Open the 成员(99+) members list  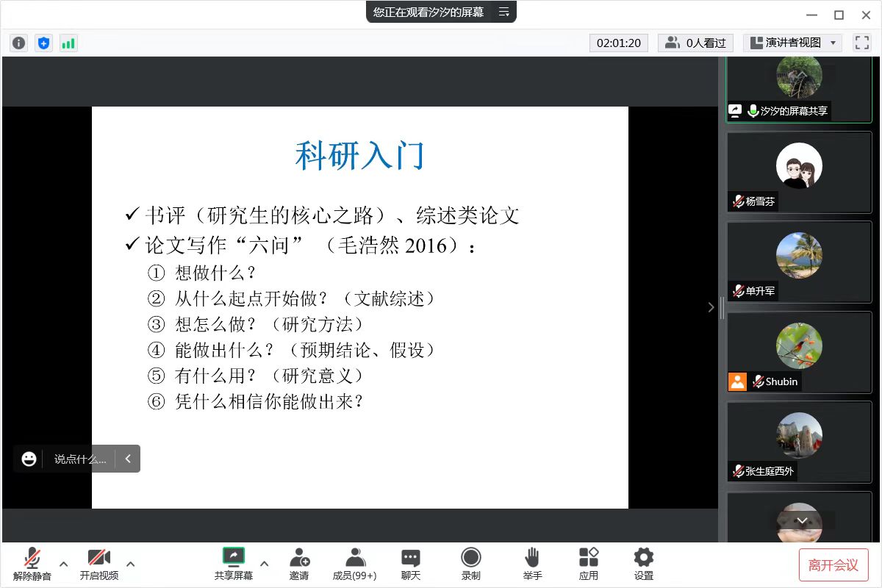tap(355, 564)
